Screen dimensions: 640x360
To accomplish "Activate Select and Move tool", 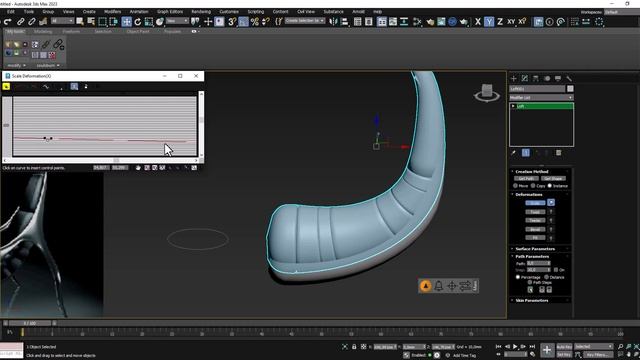I will coord(127,22).
